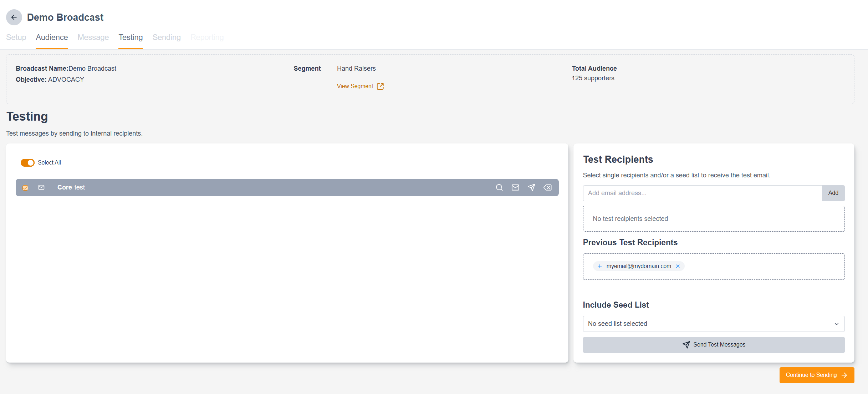Image resolution: width=868 pixels, height=394 pixels.
Task: Click the Core test message title
Action: 71,187
